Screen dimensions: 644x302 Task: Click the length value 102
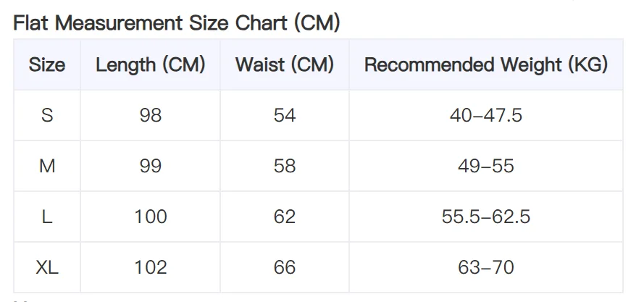pos(151,267)
